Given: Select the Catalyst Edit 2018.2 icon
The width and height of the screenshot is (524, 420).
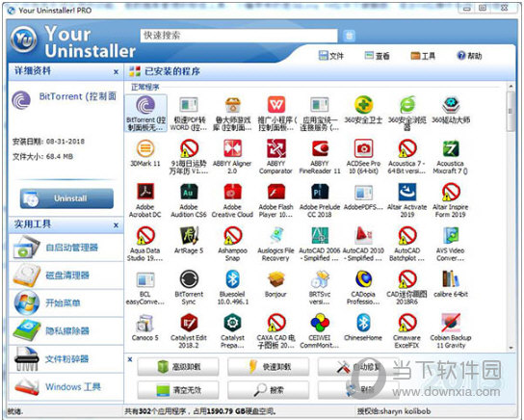Looking at the screenshot, I should [x=189, y=323].
